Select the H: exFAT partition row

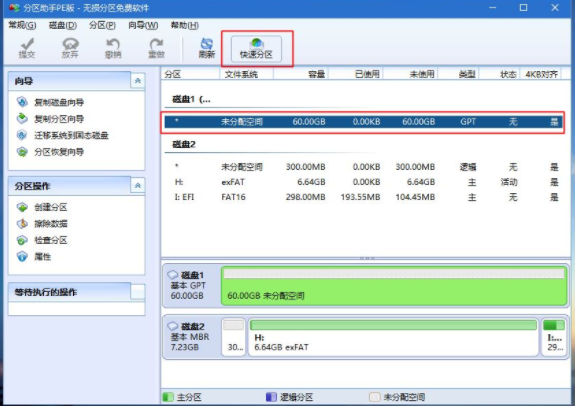point(363,182)
